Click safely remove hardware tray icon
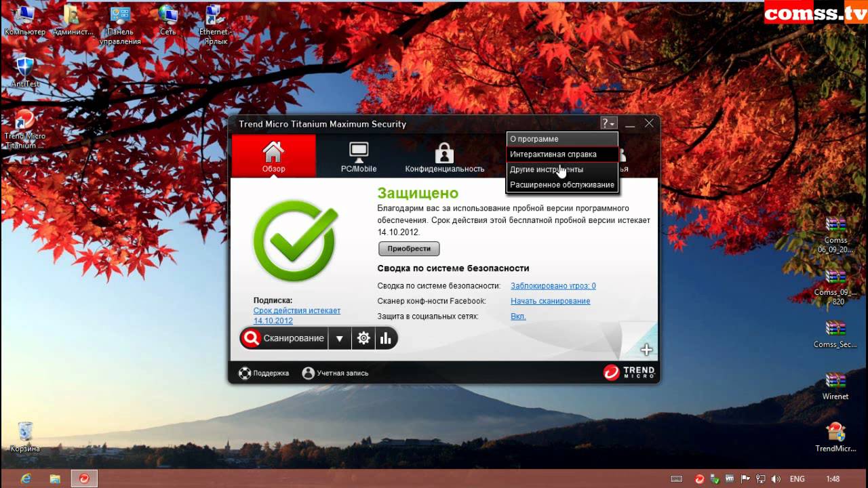The image size is (868, 488). [x=715, y=479]
